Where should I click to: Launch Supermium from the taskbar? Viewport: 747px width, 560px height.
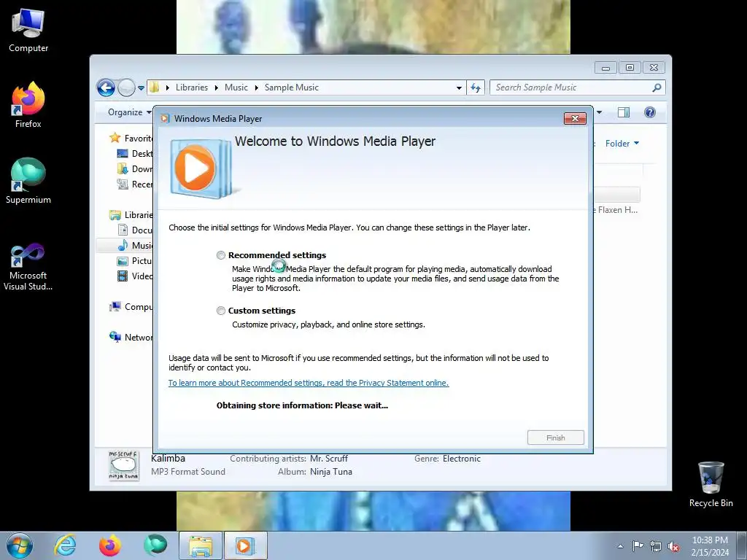click(155, 545)
